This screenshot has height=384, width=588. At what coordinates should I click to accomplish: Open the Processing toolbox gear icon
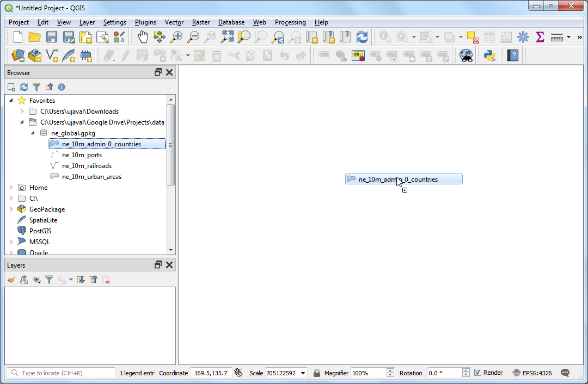click(523, 37)
